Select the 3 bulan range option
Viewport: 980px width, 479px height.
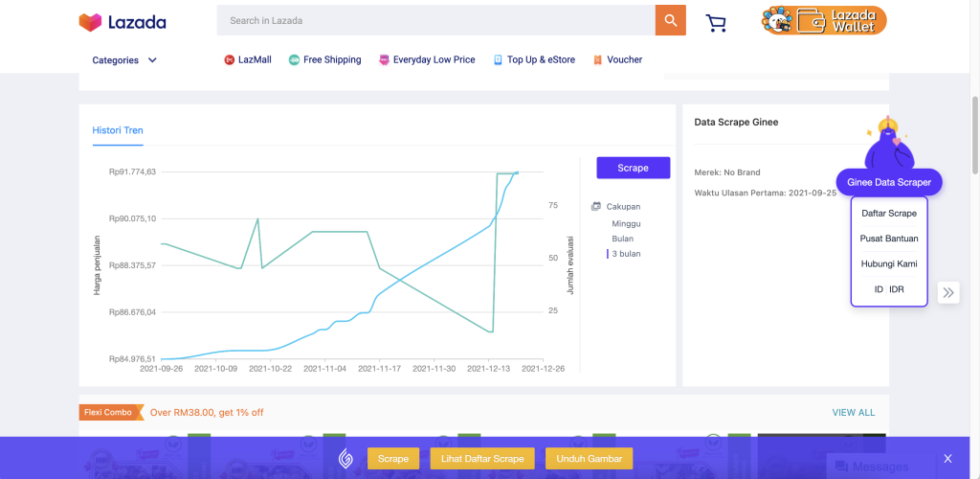626,254
